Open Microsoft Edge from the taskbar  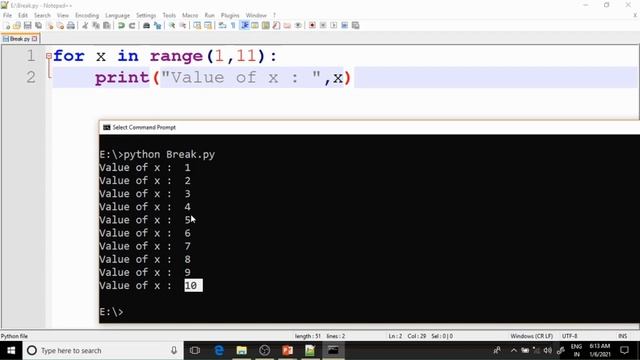(x=219, y=350)
